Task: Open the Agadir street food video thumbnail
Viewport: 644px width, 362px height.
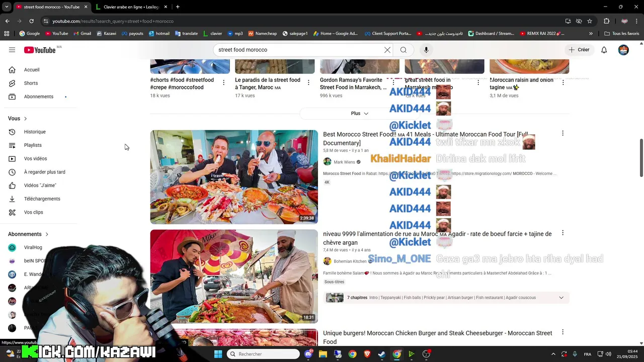Action: [x=234, y=276]
